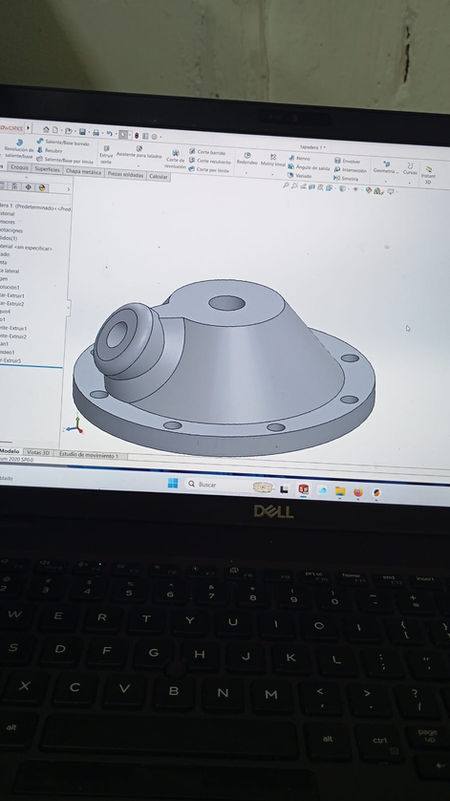
Task: Create a new document with the New icon
Action: pyautogui.click(x=55, y=130)
